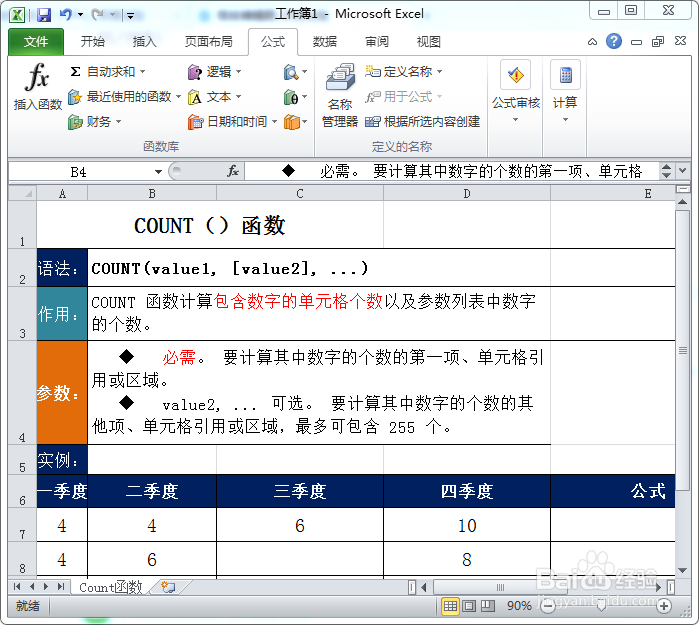Click the vertical scrollbar down arrow
The width and height of the screenshot is (699, 625).
pyautogui.click(x=682, y=570)
